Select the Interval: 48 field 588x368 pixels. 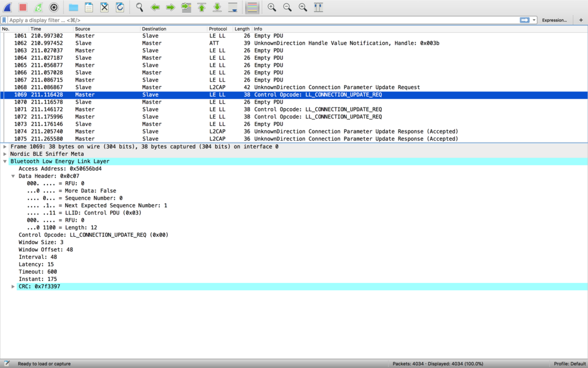pyautogui.click(x=38, y=257)
